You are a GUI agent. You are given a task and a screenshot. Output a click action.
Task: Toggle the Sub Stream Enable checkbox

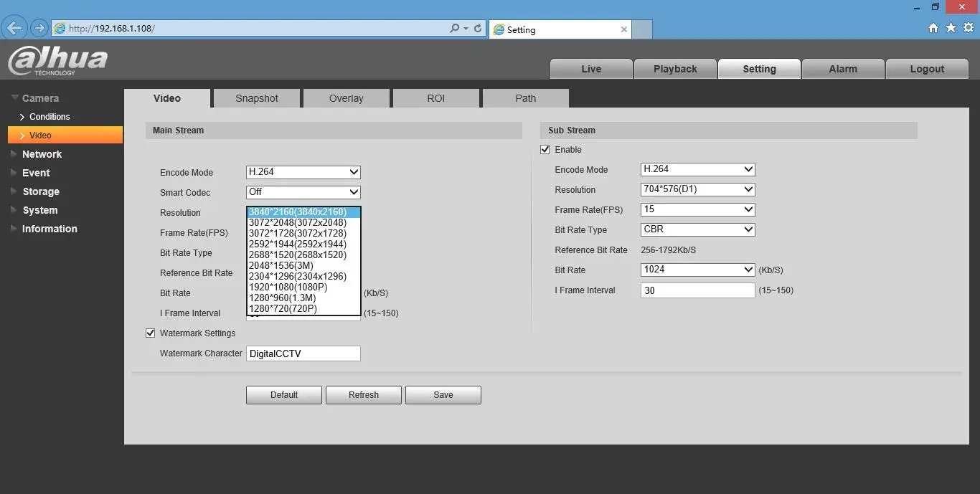click(545, 150)
